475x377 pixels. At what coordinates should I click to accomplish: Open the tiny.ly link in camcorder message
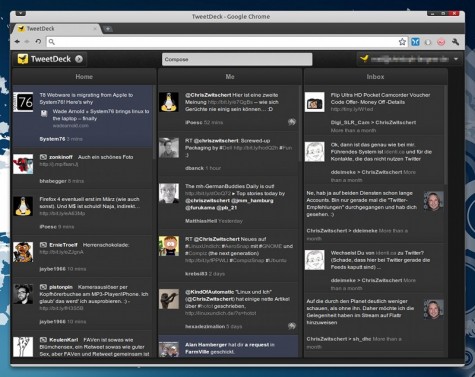(352, 109)
